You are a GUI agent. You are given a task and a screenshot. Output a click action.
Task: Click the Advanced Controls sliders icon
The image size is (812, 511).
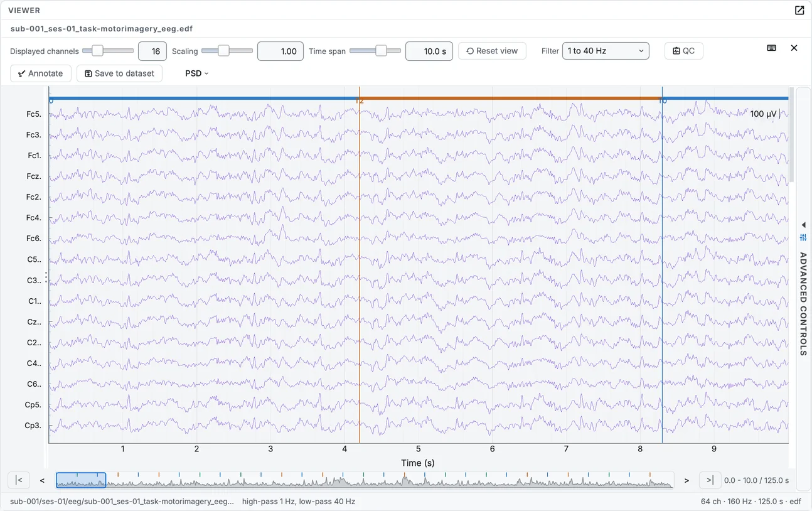(x=803, y=237)
